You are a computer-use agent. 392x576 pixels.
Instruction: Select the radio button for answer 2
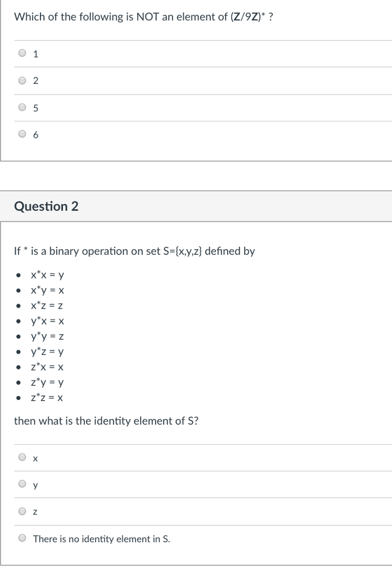[21, 80]
